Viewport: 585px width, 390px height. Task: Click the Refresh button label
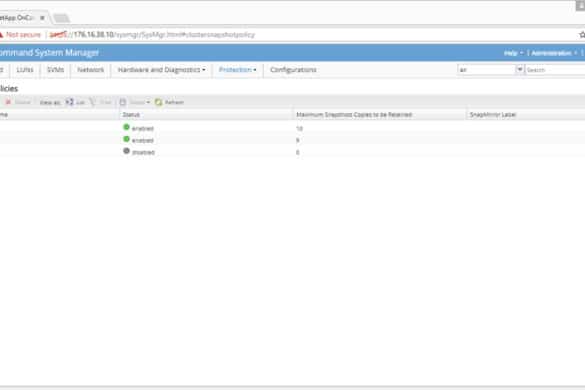(174, 102)
